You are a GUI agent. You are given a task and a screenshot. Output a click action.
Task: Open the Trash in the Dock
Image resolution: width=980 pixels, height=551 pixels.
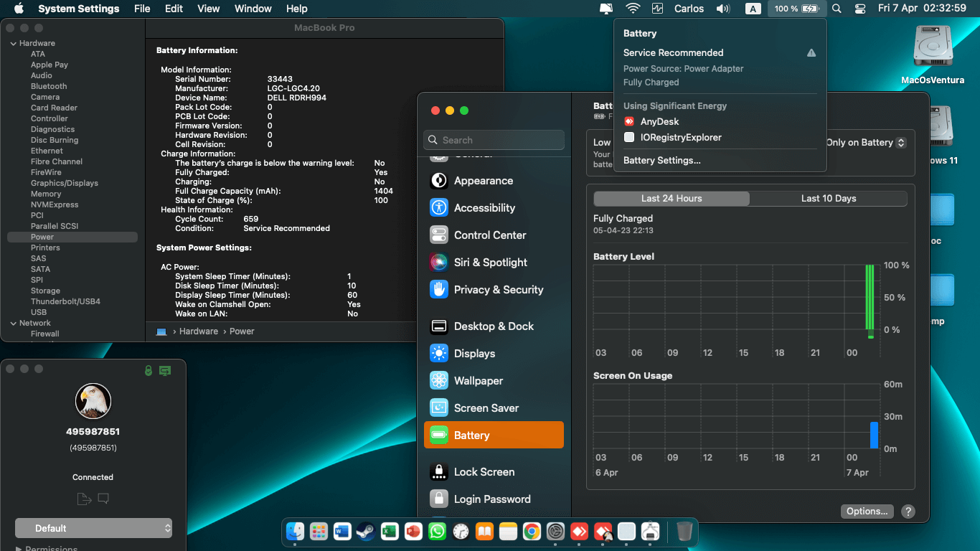coord(684,532)
